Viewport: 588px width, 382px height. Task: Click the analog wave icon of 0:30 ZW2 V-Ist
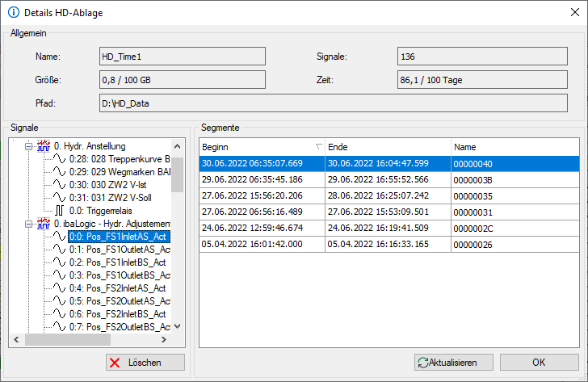pyautogui.click(x=59, y=185)
